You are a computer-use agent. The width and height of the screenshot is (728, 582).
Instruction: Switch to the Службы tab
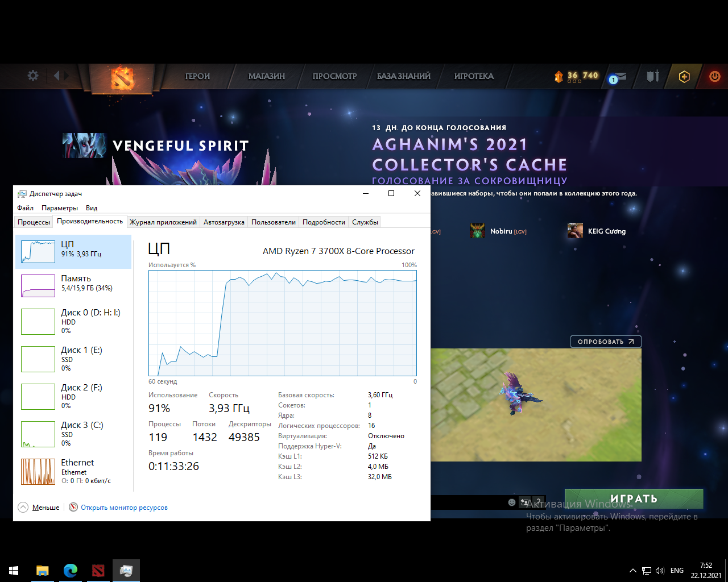pos(365,222)
